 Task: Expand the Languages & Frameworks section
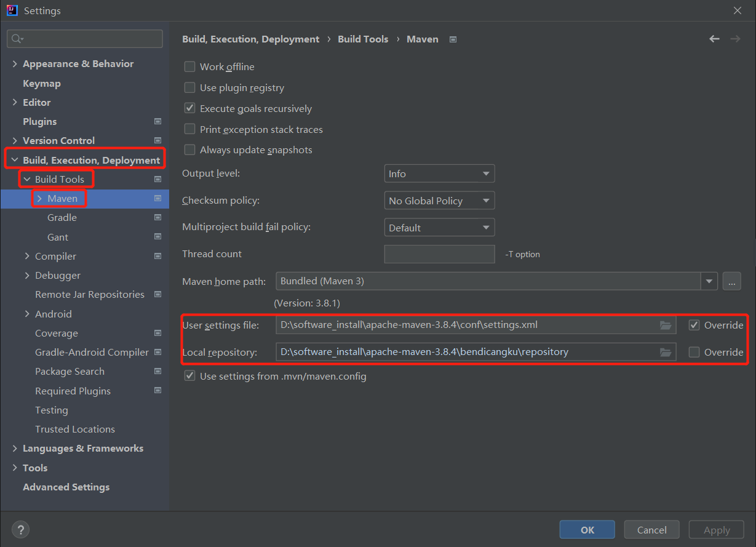pyautogui.click(x=15, y=449)
